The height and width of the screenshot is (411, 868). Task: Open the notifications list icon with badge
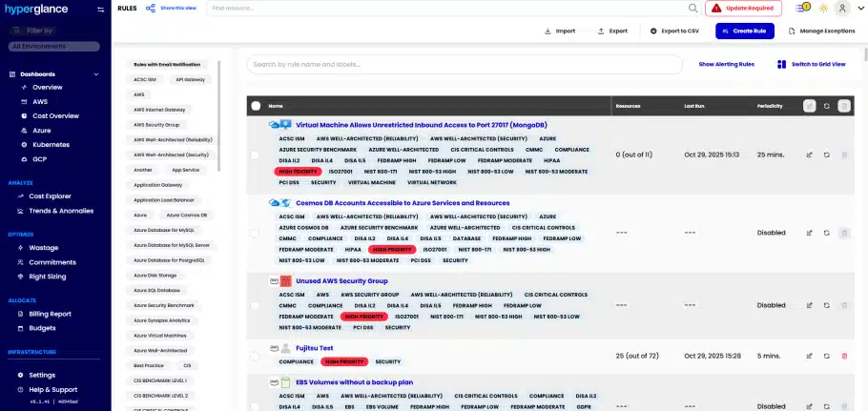tap(802, 8)
